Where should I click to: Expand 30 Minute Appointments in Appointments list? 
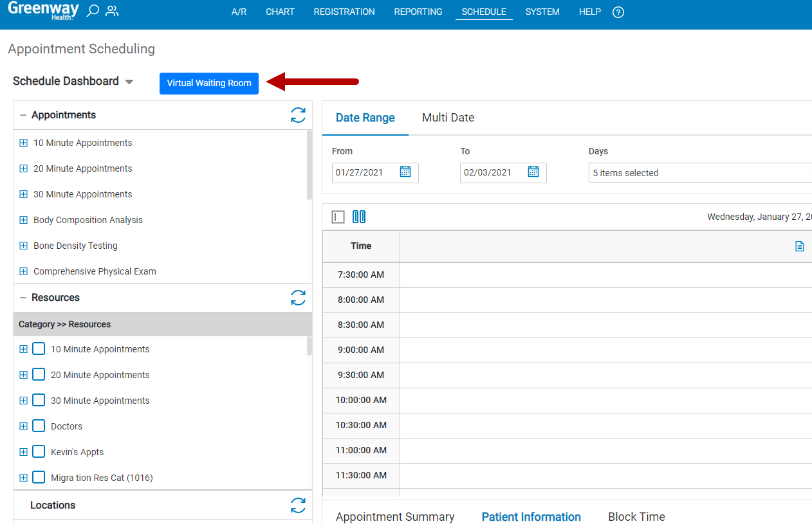pyautogui.click(x=24, y=194)
